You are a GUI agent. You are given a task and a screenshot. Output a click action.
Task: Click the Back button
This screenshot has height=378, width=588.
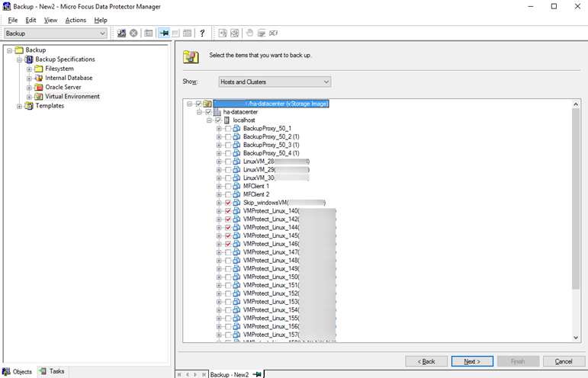pyautogui.click(x=426, y=361)
